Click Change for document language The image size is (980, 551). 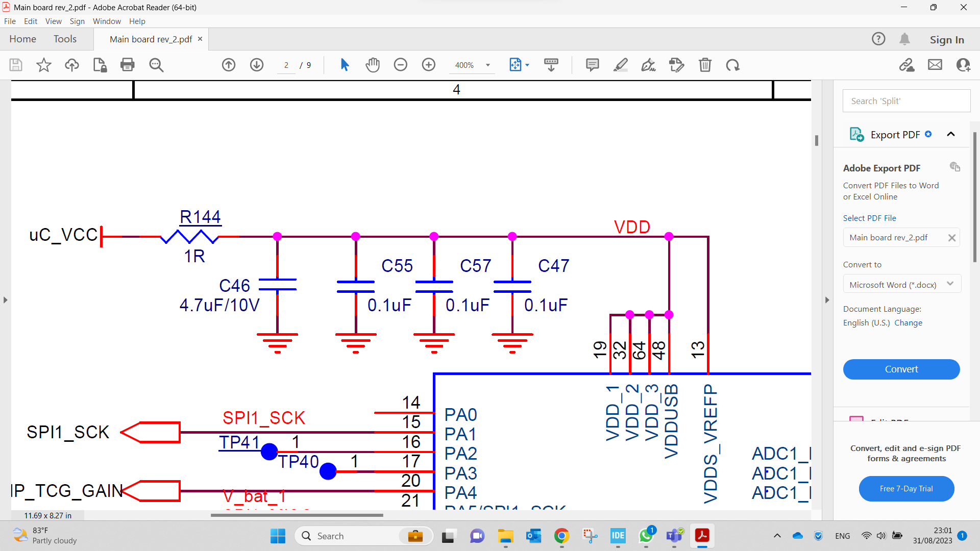pos(909,322)
